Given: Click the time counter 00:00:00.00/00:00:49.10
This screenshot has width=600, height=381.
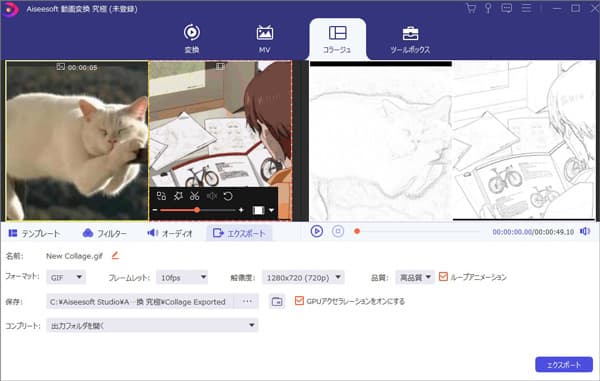Looking at the screenshot, I should click(x=533, y=232).
